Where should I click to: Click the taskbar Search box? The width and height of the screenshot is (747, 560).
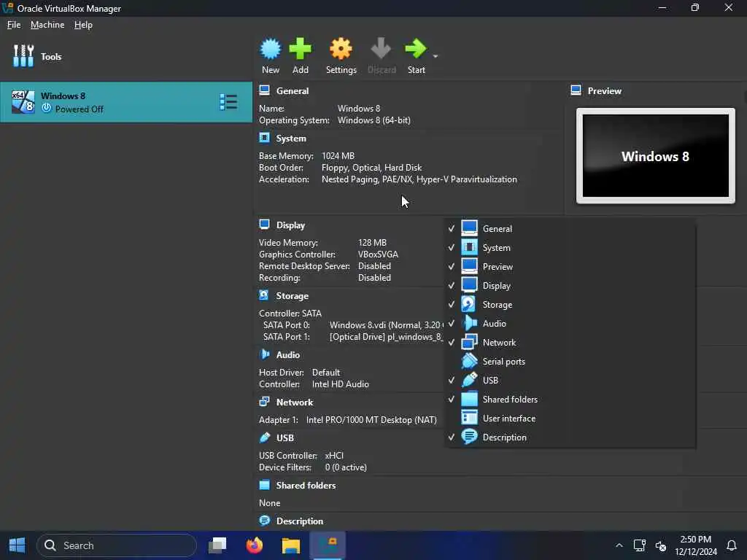click(x=117, y=545)
